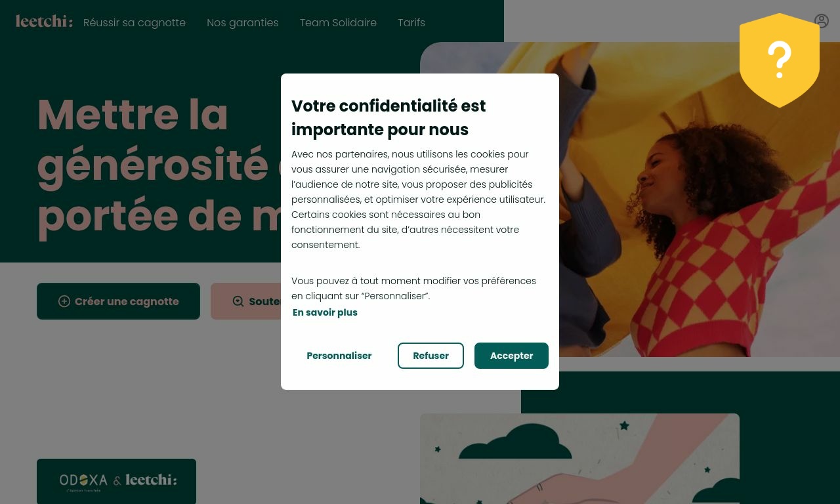This screenshot has width=840, height=504.
Task: Open the Tarifs page
Action: click(x=411, y=22)
